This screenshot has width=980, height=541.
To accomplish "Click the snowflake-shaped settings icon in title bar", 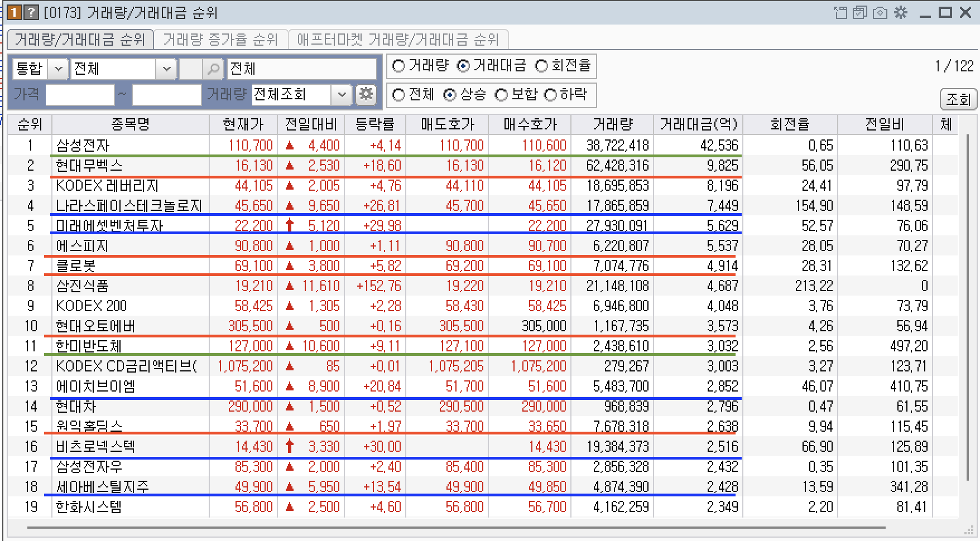I will click(901, 12).
